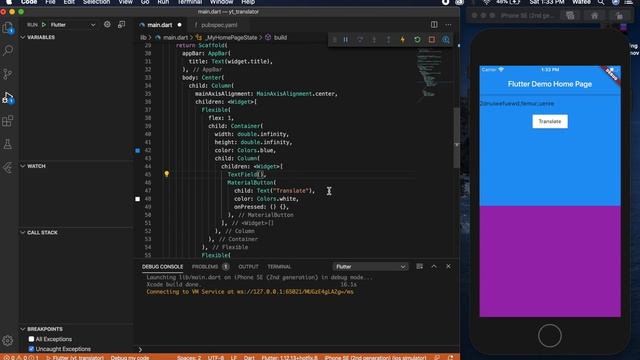Viewport: 640px width, 360px height.
Task: Click the blue color swatch on line 42
Action: click(x=138, y=151)
